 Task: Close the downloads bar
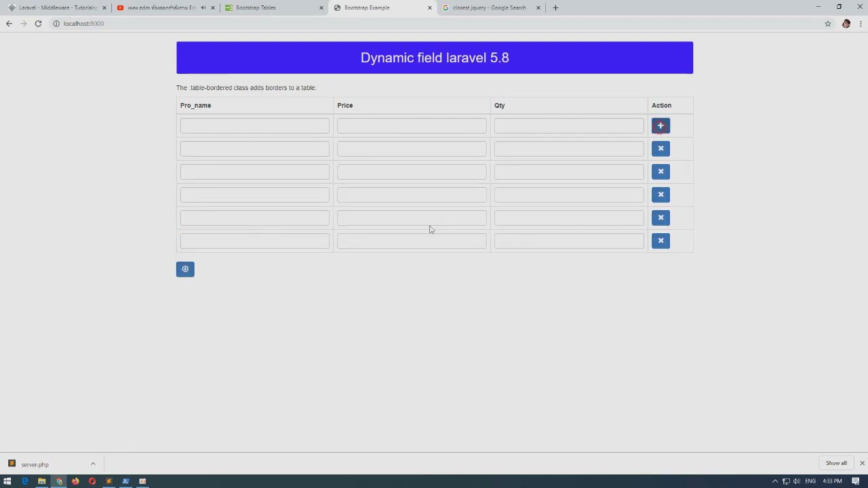[862, 464]
